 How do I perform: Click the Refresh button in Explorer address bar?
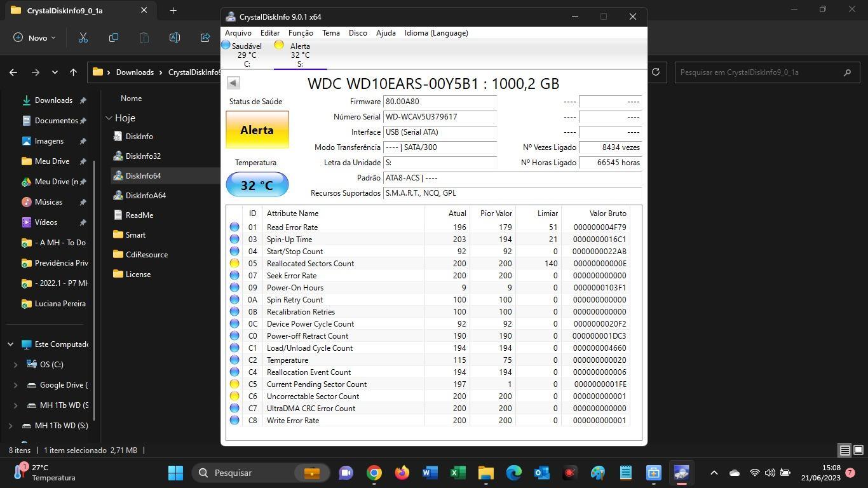[x=656, y=72]
